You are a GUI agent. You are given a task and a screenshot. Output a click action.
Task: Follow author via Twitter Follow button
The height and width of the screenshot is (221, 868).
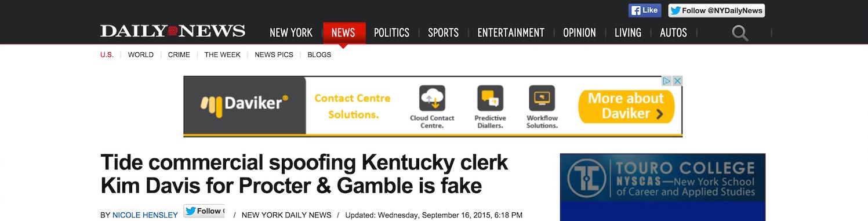pos(204,211)
